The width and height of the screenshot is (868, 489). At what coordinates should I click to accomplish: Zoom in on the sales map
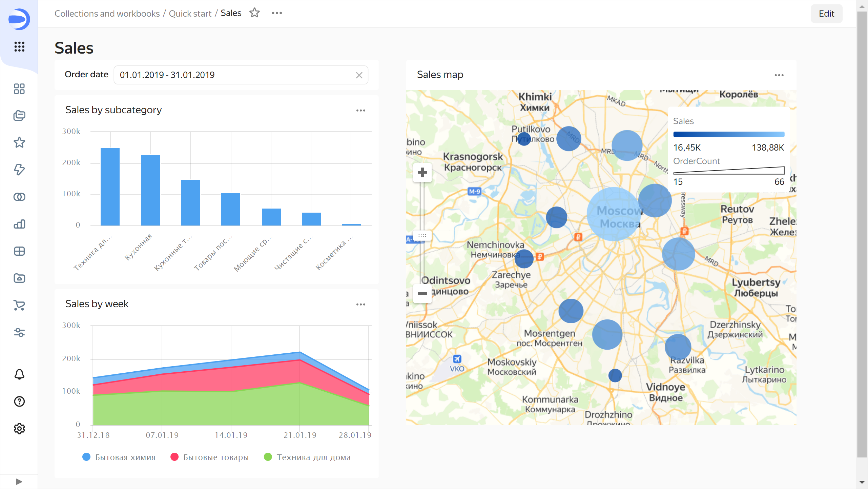(x=422, y=173)
